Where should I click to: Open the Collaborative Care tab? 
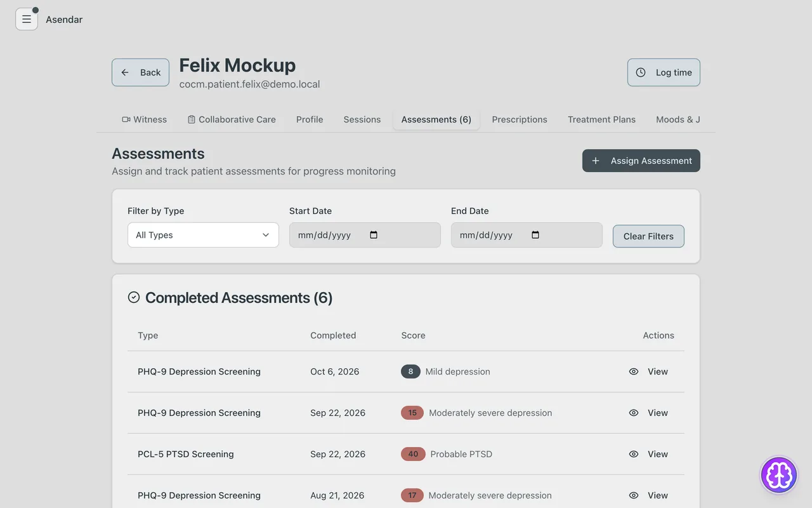pyautogui.click(x=232, y=119)
